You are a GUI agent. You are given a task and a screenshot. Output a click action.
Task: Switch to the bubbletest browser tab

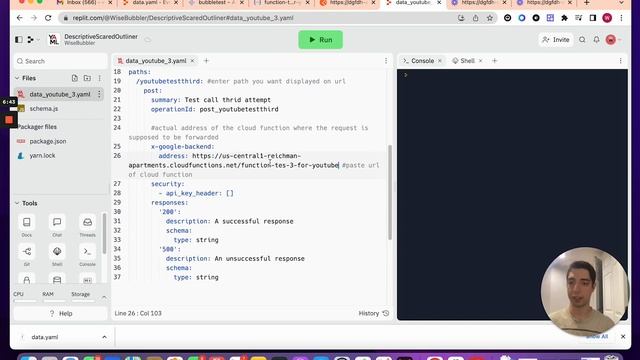click(x=216, y=3)
